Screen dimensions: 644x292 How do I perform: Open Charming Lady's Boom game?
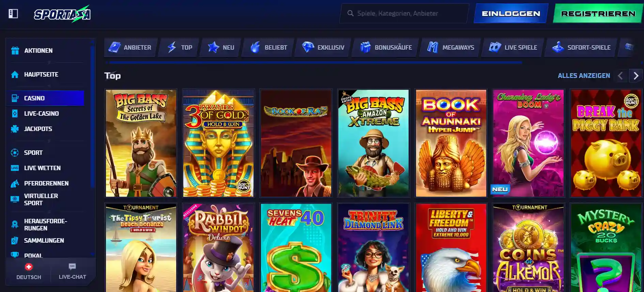pos(528,143)
